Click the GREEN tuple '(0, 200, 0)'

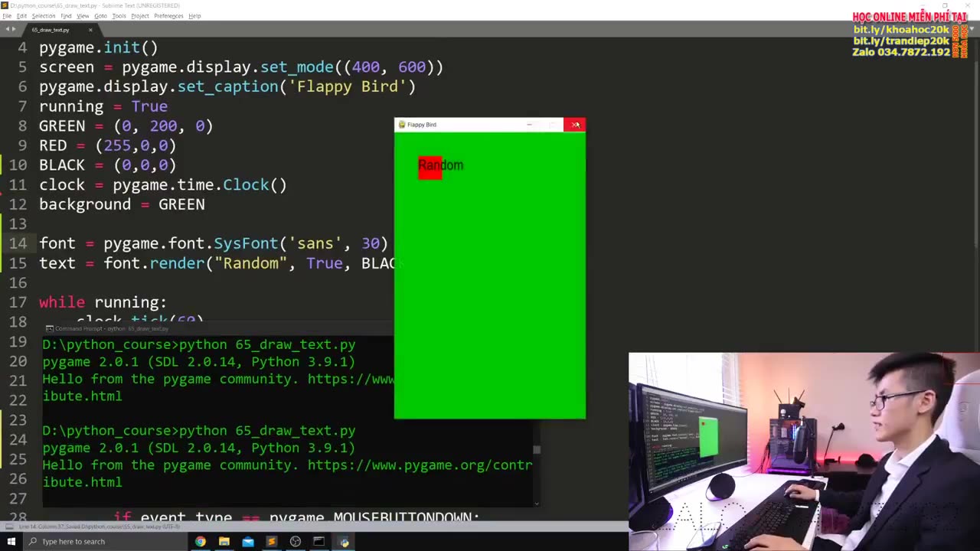click(163, 126)
